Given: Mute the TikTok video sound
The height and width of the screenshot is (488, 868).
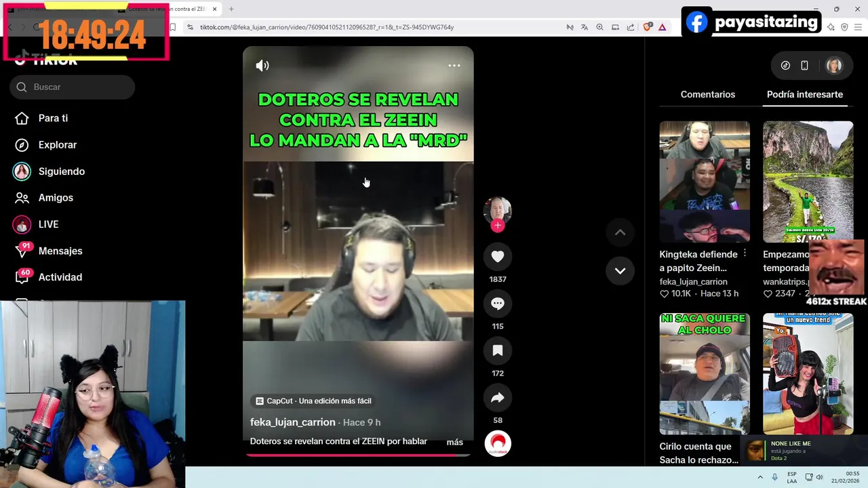Looking at the screenshot, I should [262, 66].
